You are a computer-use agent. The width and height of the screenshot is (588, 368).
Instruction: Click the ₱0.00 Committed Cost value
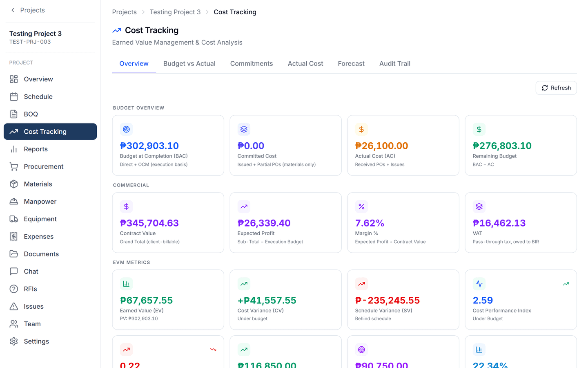[x=251, y=146]
